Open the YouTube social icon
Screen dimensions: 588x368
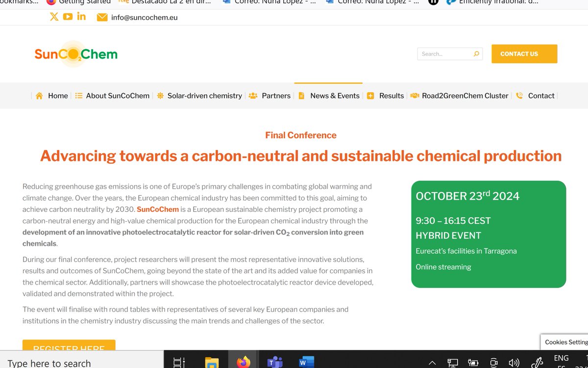point(68,17)
